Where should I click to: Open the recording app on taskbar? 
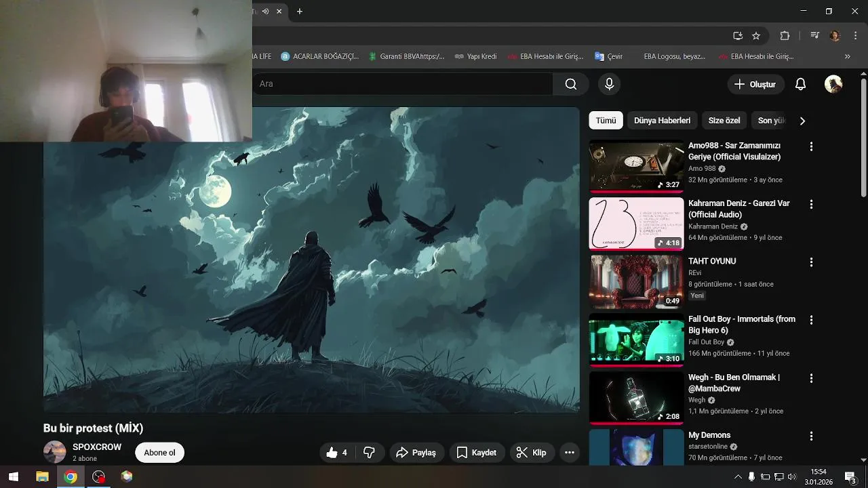(x=99, y=476)
